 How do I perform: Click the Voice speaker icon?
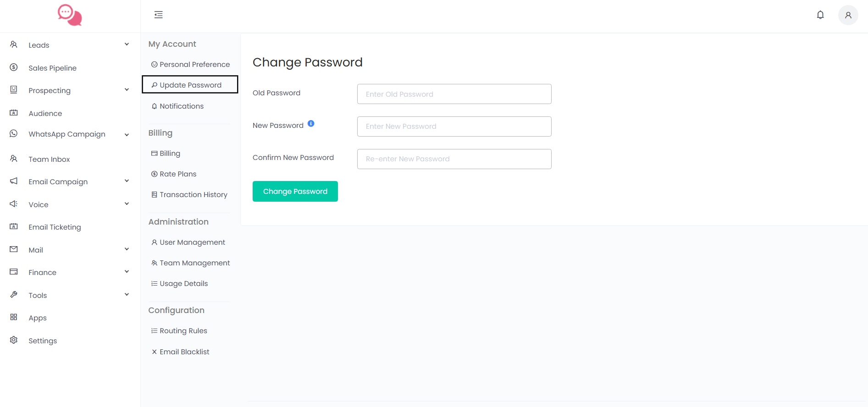[13, 204]
